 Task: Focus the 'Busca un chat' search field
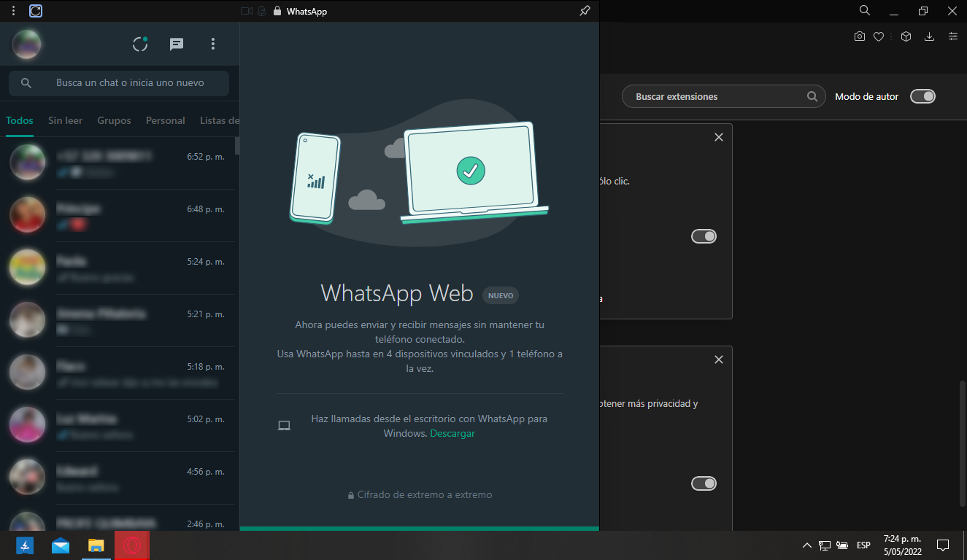tap(119, 83)
